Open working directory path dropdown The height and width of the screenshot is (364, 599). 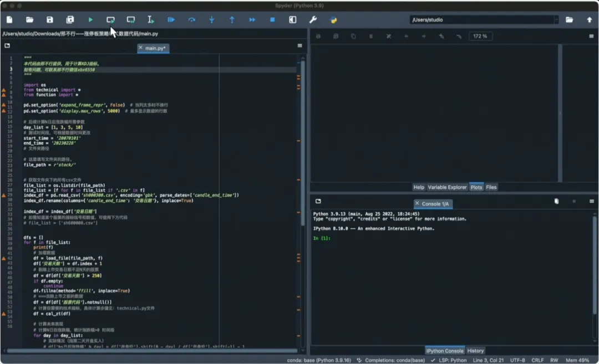[556, 20]
